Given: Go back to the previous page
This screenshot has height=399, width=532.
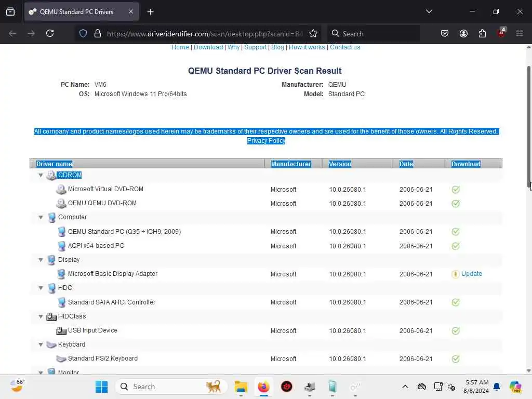Looking at the screenshot, I should pyautogui.click(x=12, y=33).
